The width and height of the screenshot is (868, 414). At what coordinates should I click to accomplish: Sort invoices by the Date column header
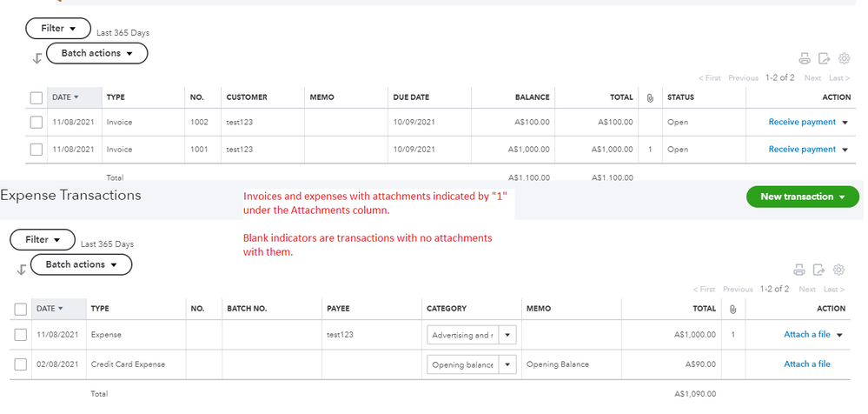pyautogui.click(x=65, y=97)
